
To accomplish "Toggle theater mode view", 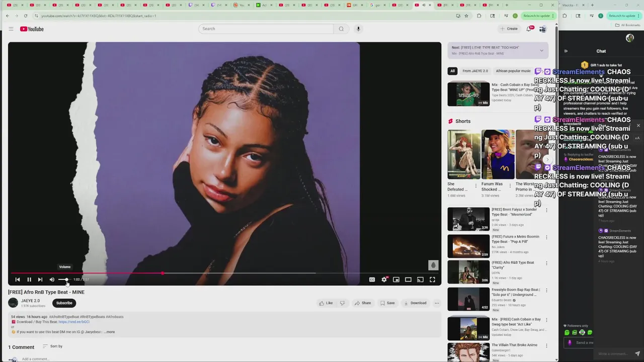I will (x=408, y=280).
